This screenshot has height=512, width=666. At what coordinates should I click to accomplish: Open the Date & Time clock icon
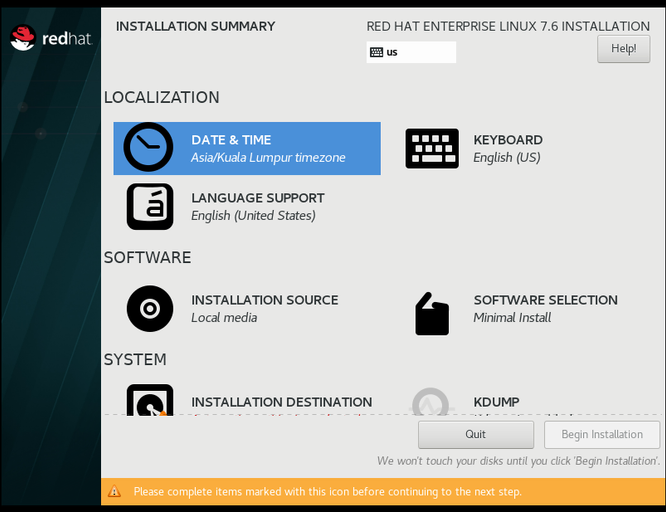(148, 147)
